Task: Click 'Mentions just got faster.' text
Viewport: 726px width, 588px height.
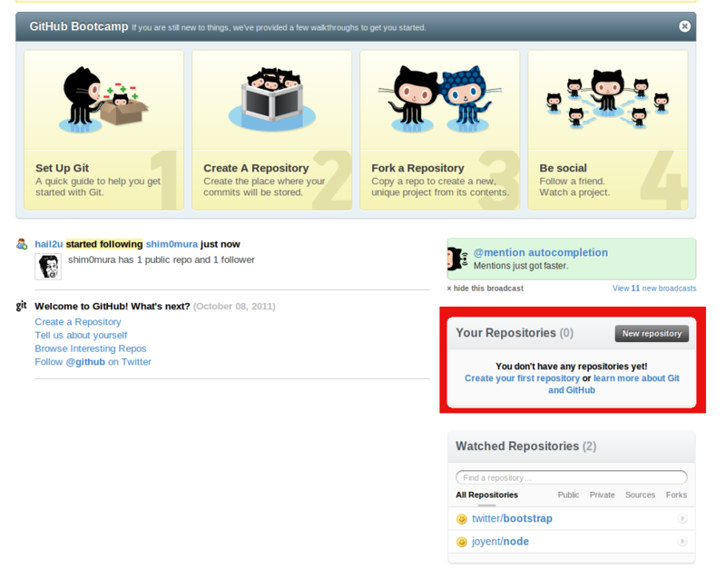Action: pos(520,266)
